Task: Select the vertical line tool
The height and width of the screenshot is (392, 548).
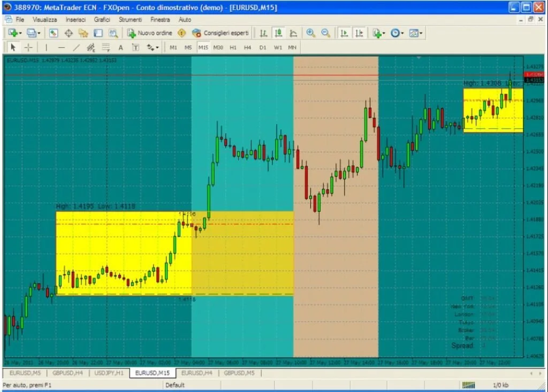Action: 45,48
